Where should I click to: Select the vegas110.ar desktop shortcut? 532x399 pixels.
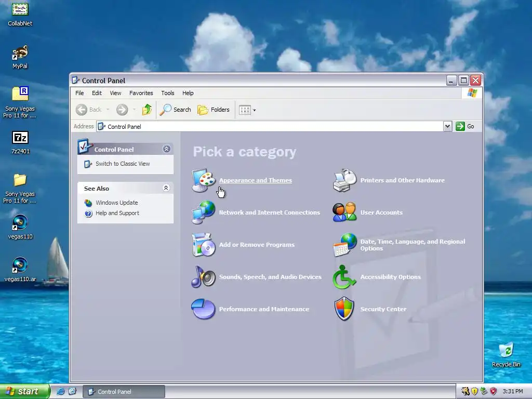pos(20,270)
